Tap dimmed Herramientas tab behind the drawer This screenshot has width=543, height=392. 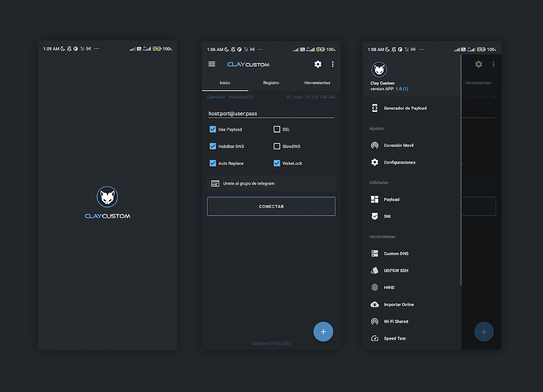(x=478, y=83)
